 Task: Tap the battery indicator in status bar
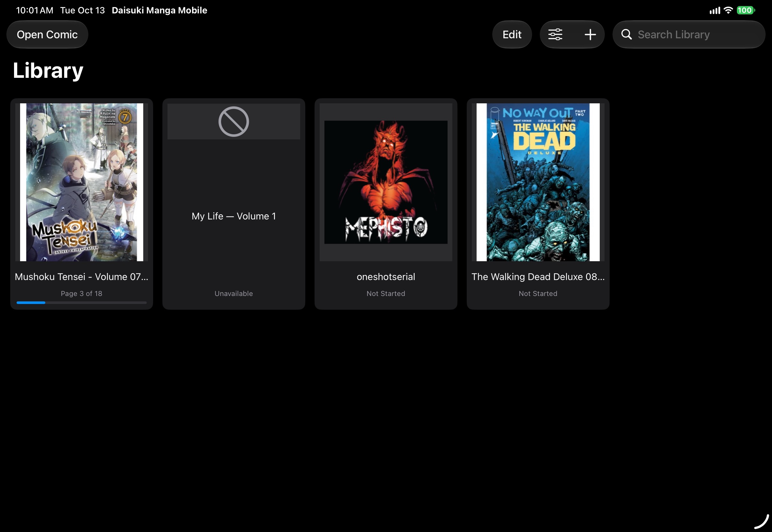[x=746, y=10]
